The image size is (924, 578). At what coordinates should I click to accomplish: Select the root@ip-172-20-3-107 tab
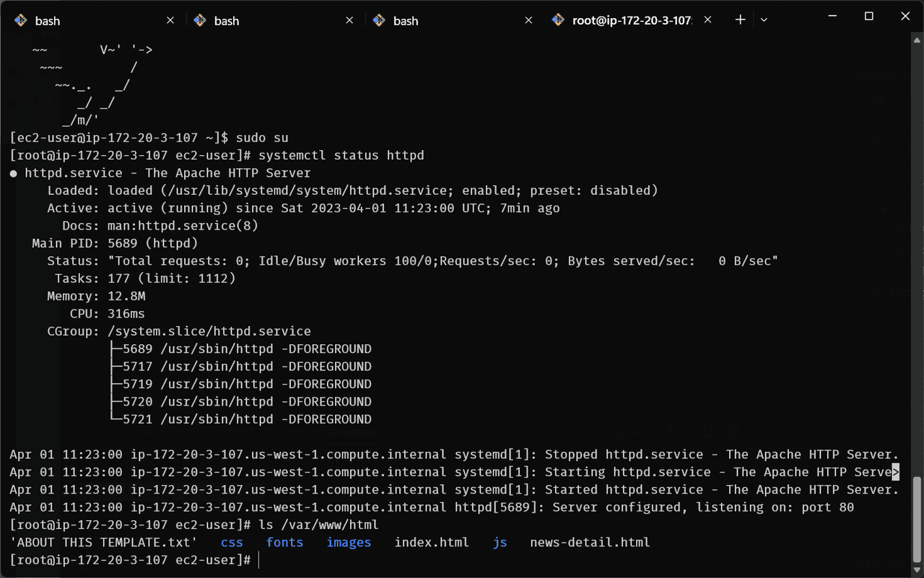click(632, 20)
